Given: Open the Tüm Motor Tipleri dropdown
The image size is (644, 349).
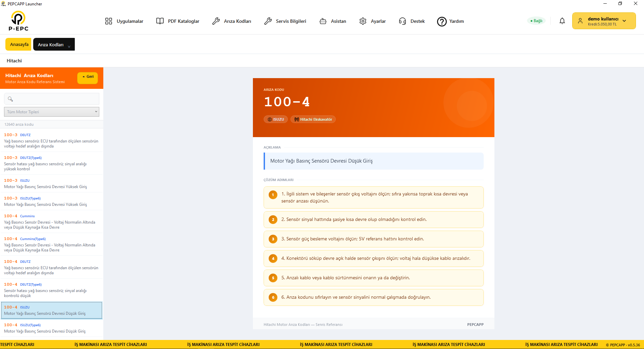Looking at the screenshot, I should point(52,112).
